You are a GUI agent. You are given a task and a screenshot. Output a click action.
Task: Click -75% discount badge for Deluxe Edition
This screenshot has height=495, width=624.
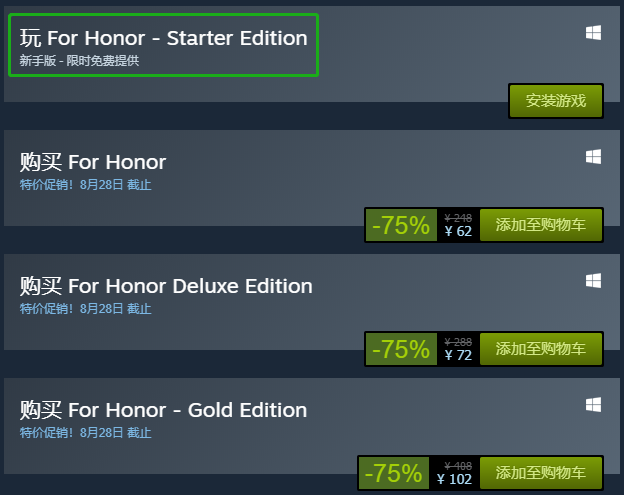click(x=401, y=349)
